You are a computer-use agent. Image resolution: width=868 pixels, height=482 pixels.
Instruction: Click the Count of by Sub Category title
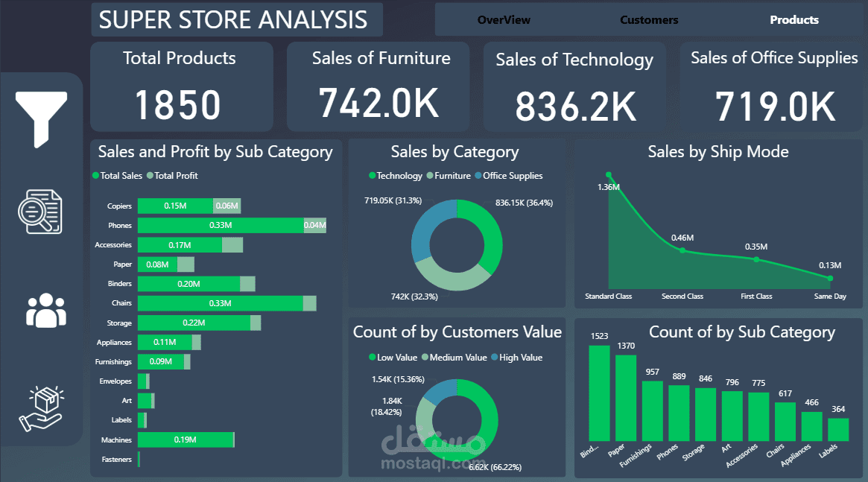click(742, 332)
